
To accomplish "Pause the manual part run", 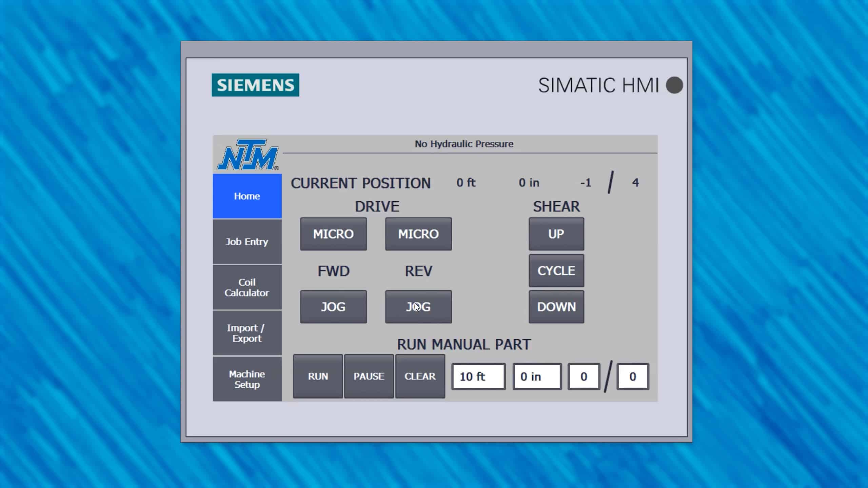I will [x=369, y=376].
